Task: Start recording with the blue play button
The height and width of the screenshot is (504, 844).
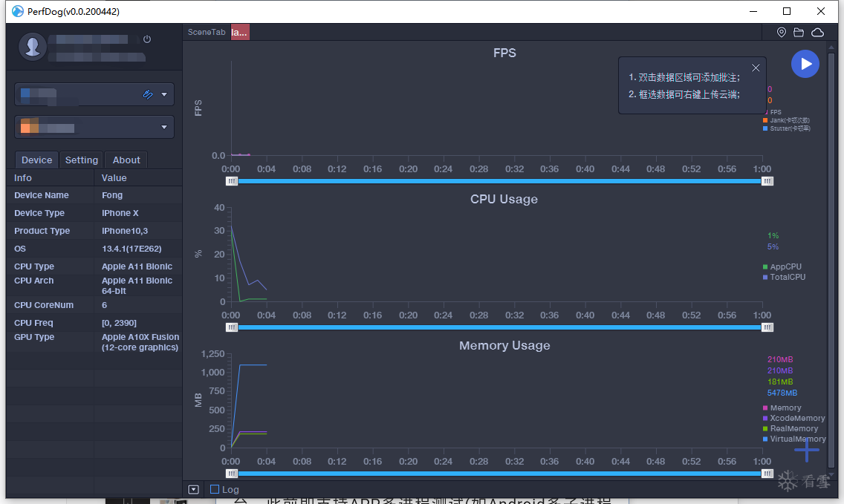Action: (805, 64)
